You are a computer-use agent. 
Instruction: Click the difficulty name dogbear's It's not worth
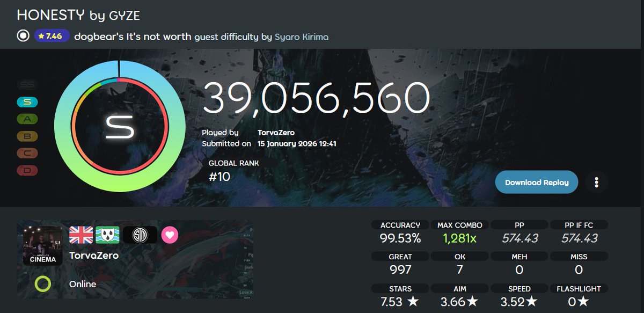pyautogui.click(x=131, y=37)
